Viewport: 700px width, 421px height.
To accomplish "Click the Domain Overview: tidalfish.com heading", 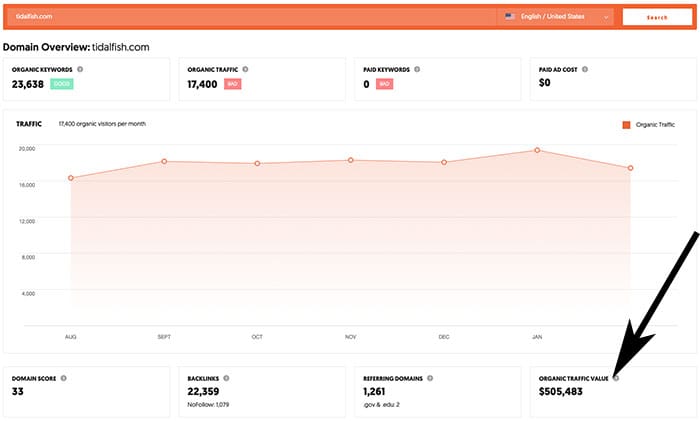I will pos(76,47).
